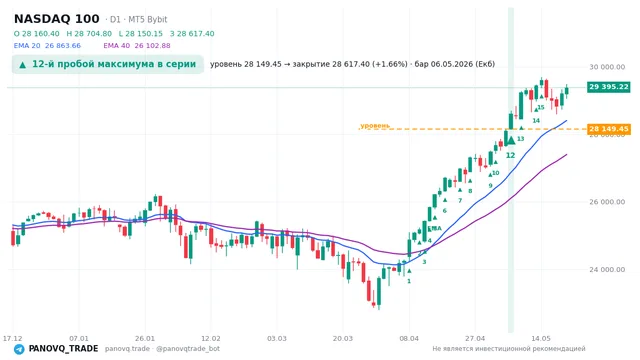Image resolution: width=640 pixels, height=360 pixels.
Task: Click the NASDAQ 100 chart title
Action: 57,19
